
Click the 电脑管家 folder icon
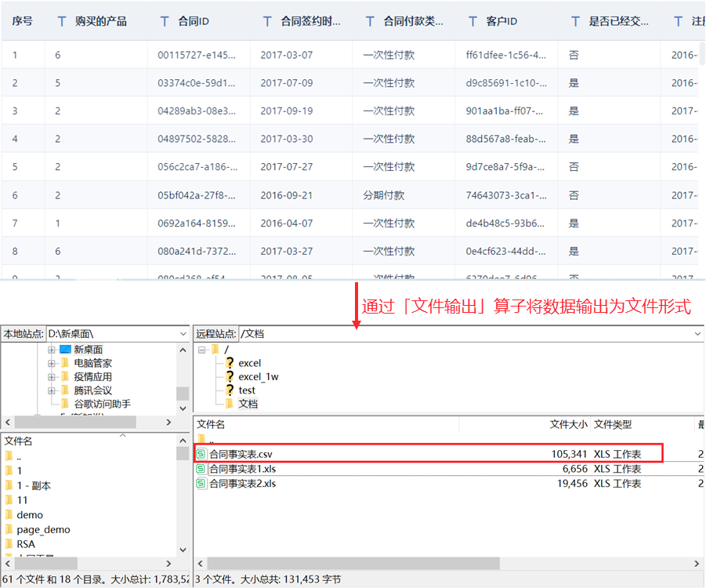[65, 363]
